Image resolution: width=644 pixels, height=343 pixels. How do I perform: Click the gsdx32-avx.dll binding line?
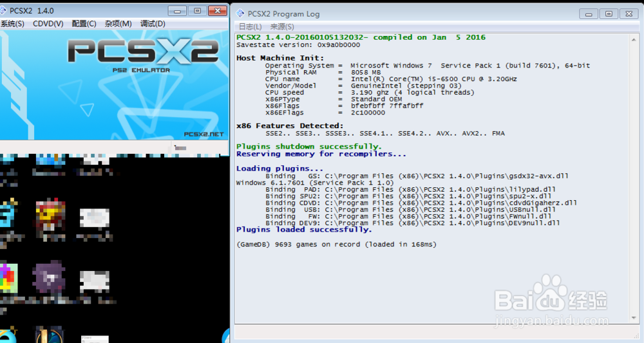(417, 176)
